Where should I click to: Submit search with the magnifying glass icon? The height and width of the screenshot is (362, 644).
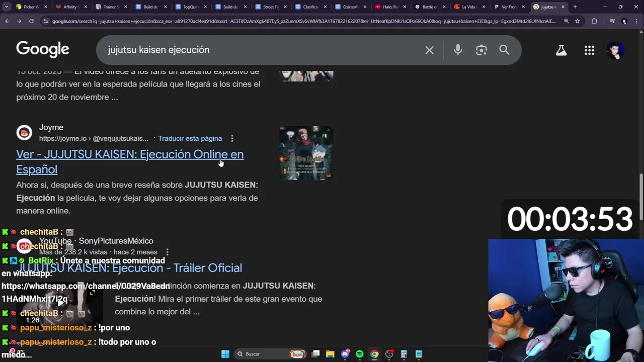click(x=504, y=50)
